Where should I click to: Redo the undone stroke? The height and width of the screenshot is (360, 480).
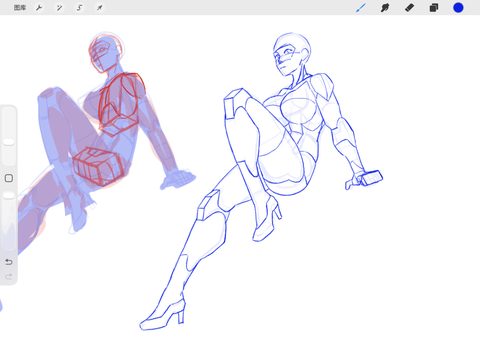point(9,276)
